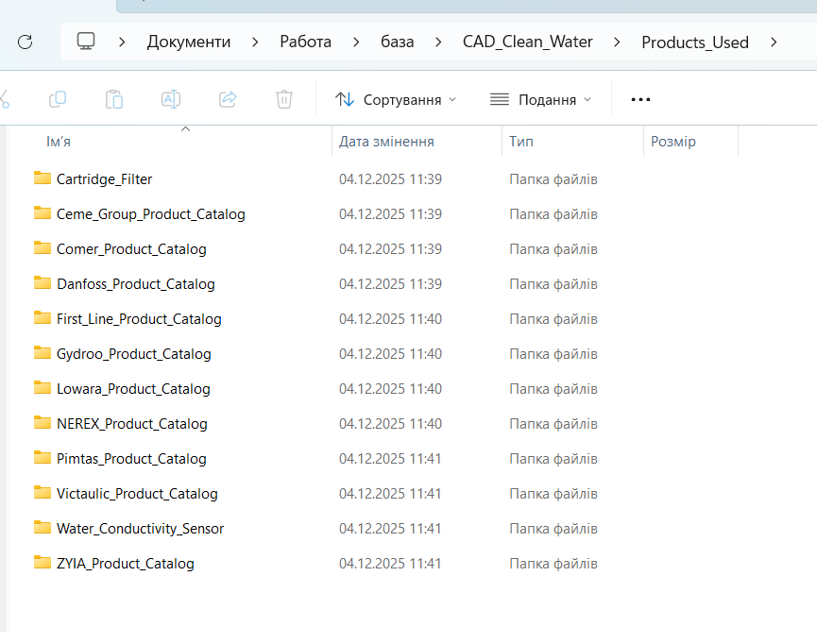Select the Pimtas_Product_Catalog folder icon
Viewport: 817px width, 644px height.
pyautogui.click(x=43, y=457)
